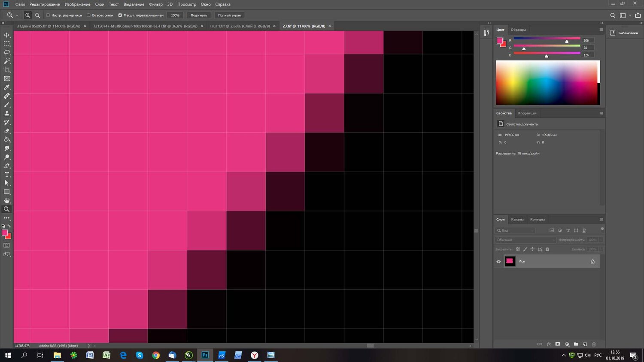Image resolution: width=644 pixels, height=362 pixels.
Task: Expand the zoom tool preset picker arrow
Action: coord(17,15)
